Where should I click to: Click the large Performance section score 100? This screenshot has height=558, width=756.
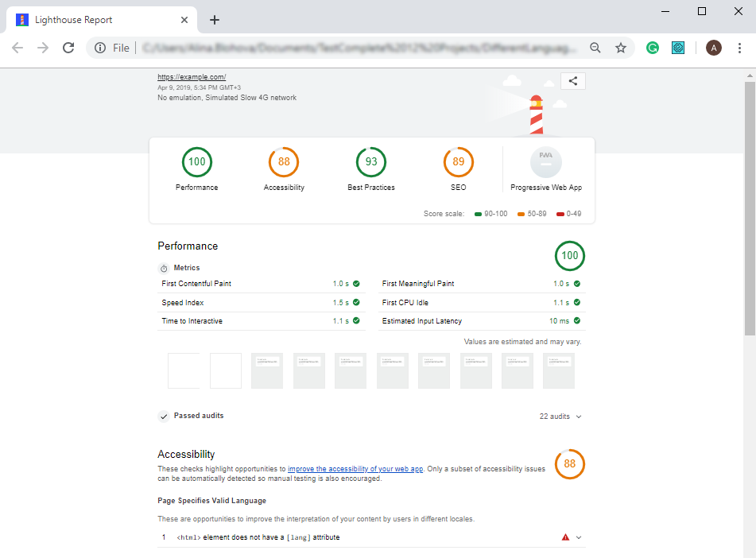570,256
